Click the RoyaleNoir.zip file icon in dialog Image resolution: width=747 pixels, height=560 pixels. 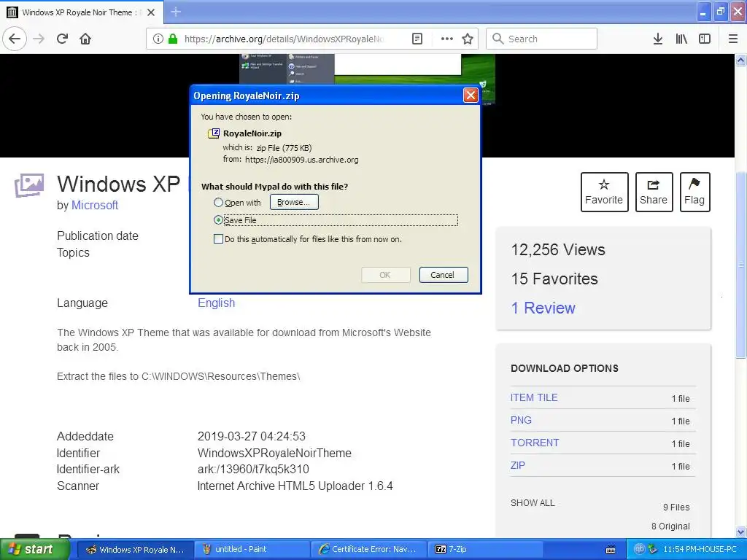point(214,133)
